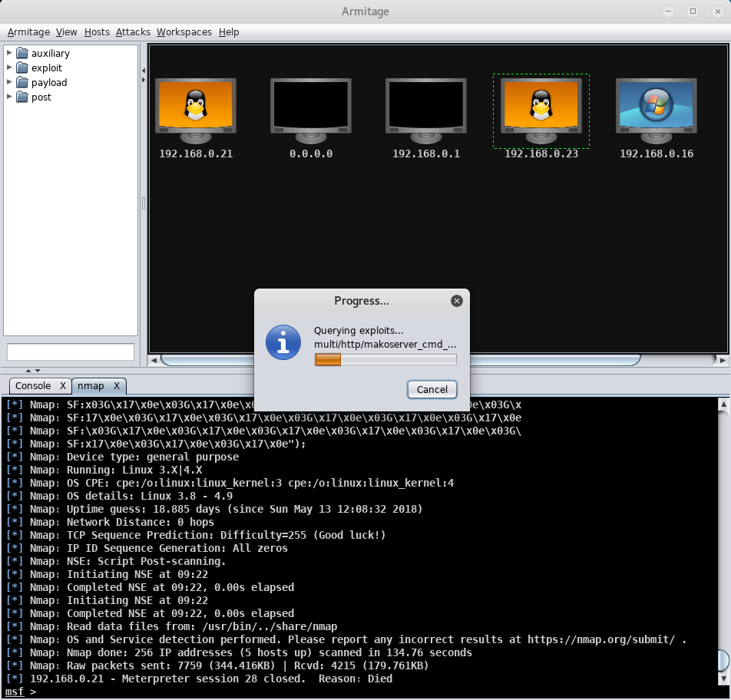This screenshot has width=731, height=700.
Task: Select the blank host 192.168.0.1
Action: [426, 111]
